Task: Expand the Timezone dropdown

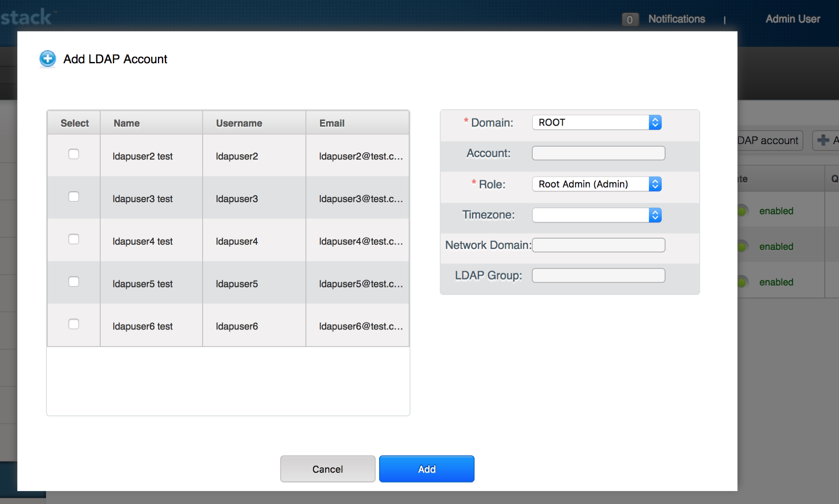Action: (x=597, y=215)
